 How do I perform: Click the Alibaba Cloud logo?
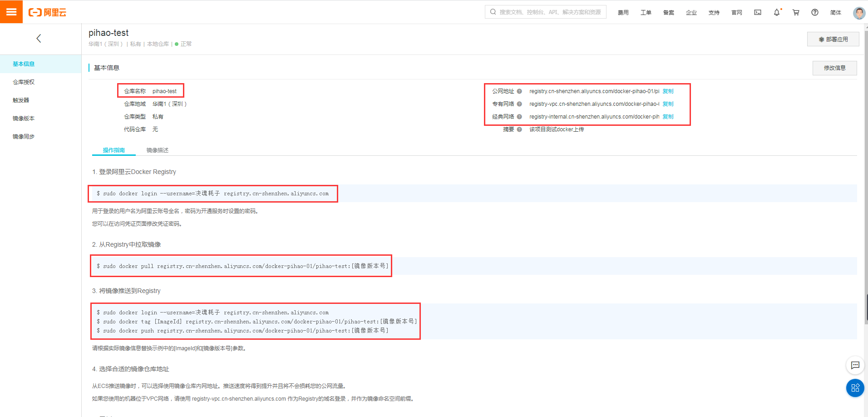(47, 12)
